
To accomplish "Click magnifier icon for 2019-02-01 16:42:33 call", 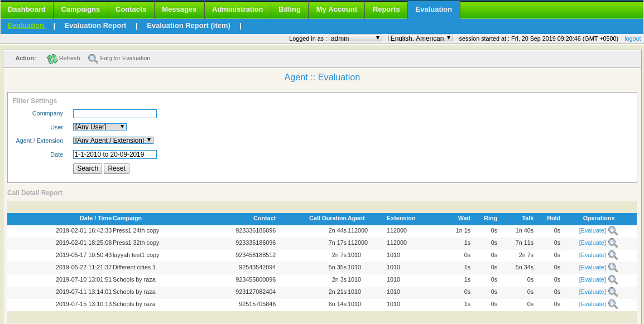I will (613, 231).
